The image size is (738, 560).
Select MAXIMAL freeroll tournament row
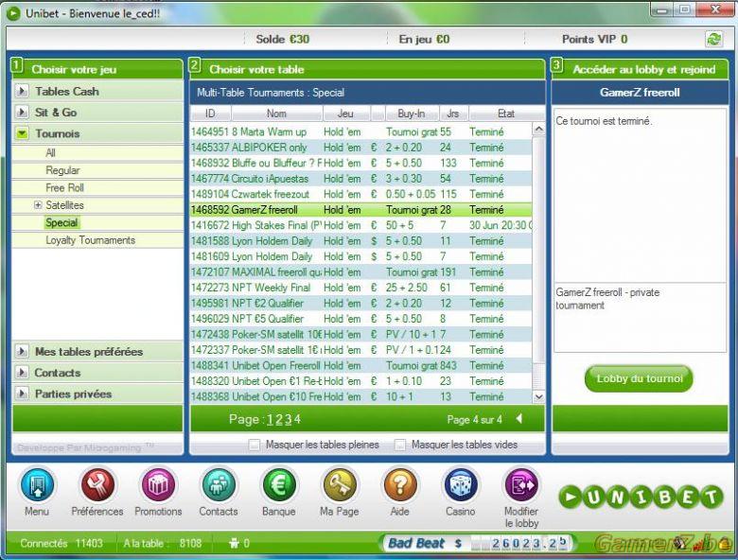click(x=361, y=272)
